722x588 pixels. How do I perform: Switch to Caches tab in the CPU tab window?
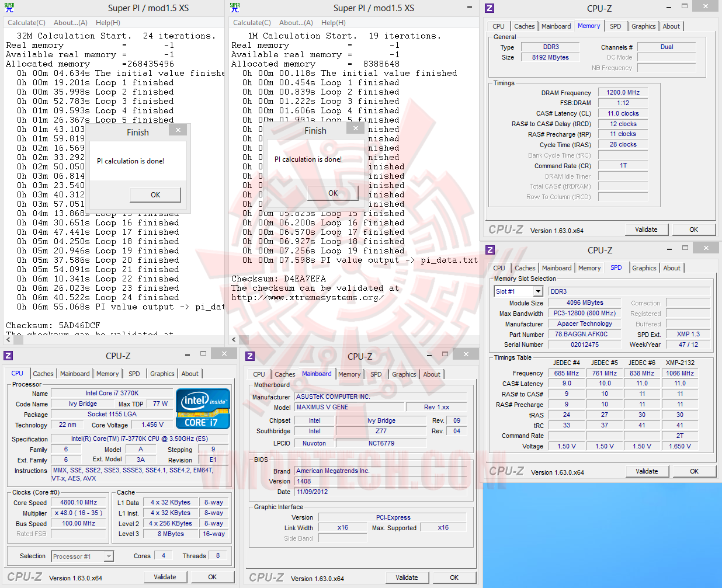coord(43,374)
